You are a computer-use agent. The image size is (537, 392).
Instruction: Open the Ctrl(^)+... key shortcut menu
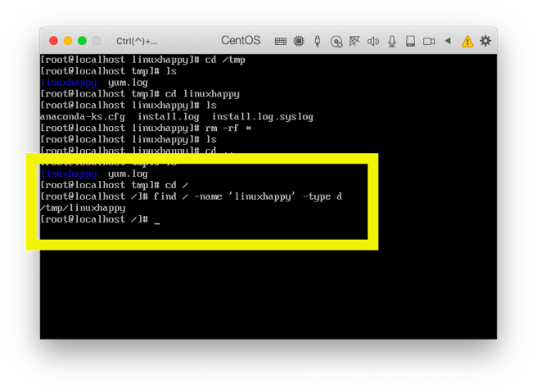(x=137, y=42)
